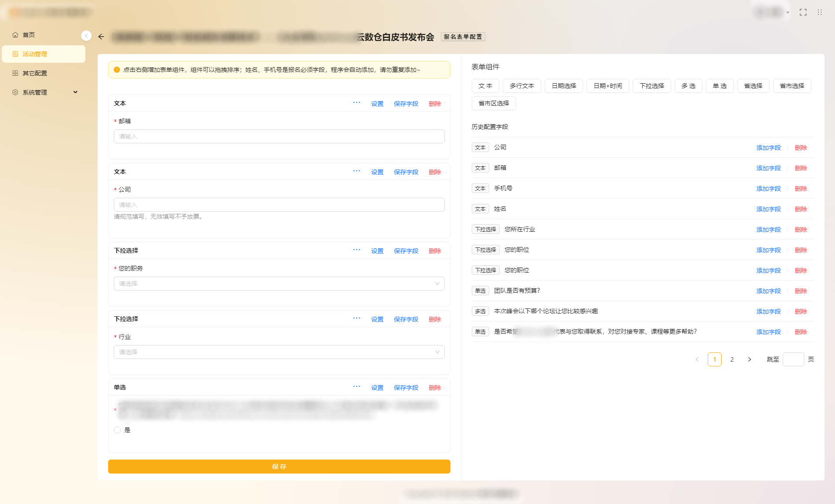
Task: Click 保存字段 on the 行业 card
Action: click(x=406, y=319)
